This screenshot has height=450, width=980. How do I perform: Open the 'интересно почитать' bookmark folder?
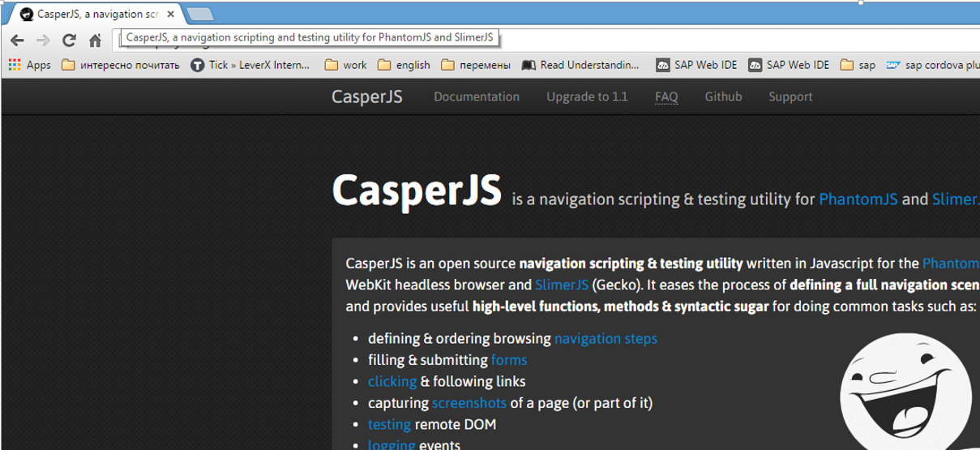coord(121,65)
